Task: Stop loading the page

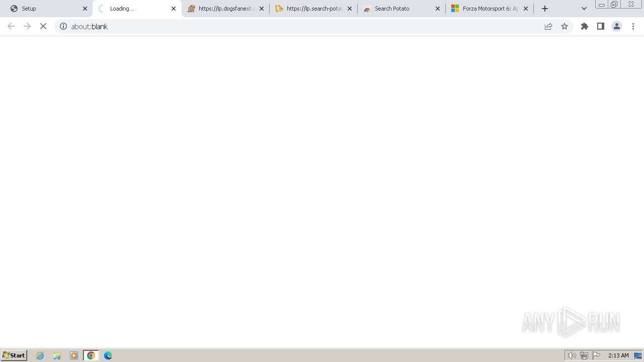Action: (43, 26)
